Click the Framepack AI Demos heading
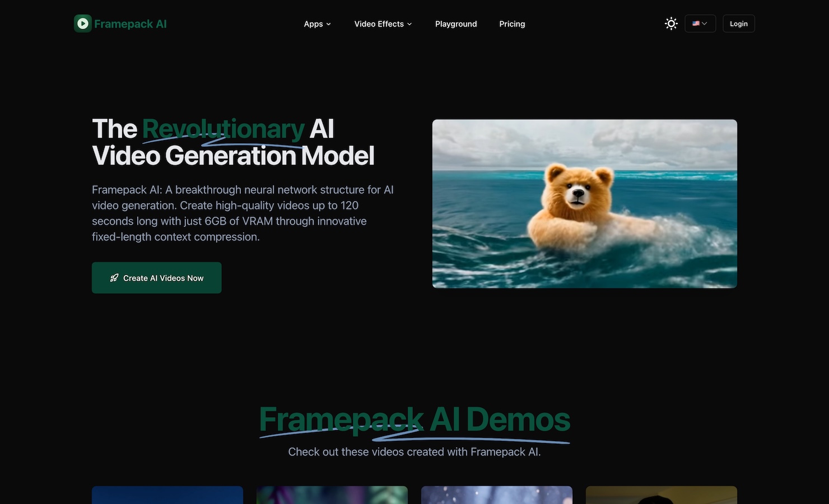The height and width of the screenshot is (504, 829). click(x=414, y=420)
